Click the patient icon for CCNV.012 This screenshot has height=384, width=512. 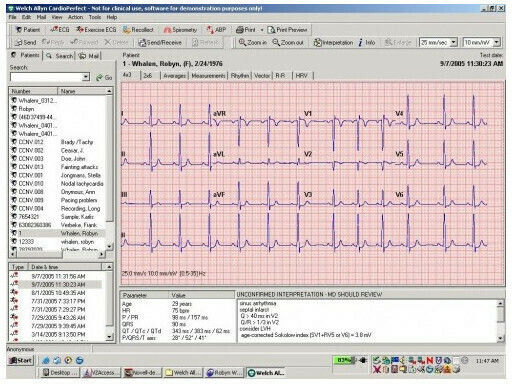(14, 142)
